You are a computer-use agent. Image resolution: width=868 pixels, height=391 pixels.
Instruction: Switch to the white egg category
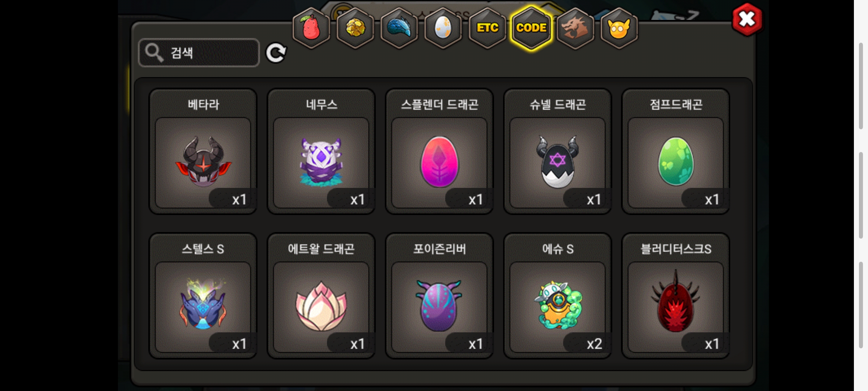[x=443, y=28]
